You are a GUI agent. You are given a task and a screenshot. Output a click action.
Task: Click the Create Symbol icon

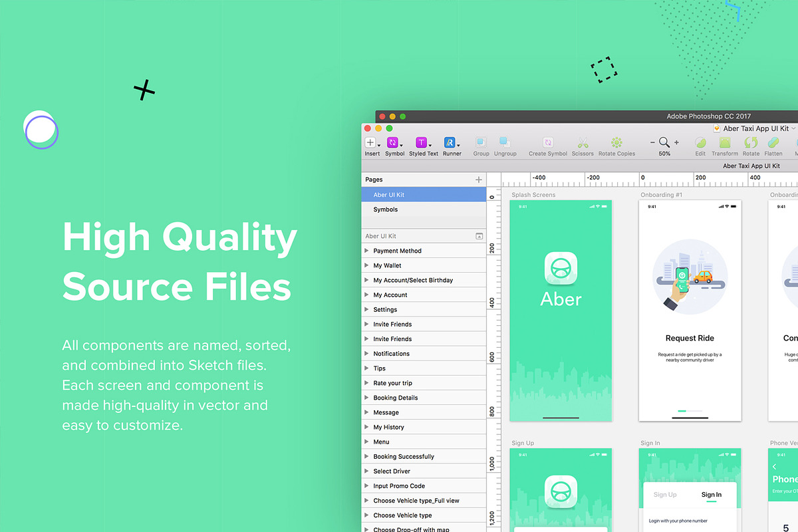click(x=548, y=142)
